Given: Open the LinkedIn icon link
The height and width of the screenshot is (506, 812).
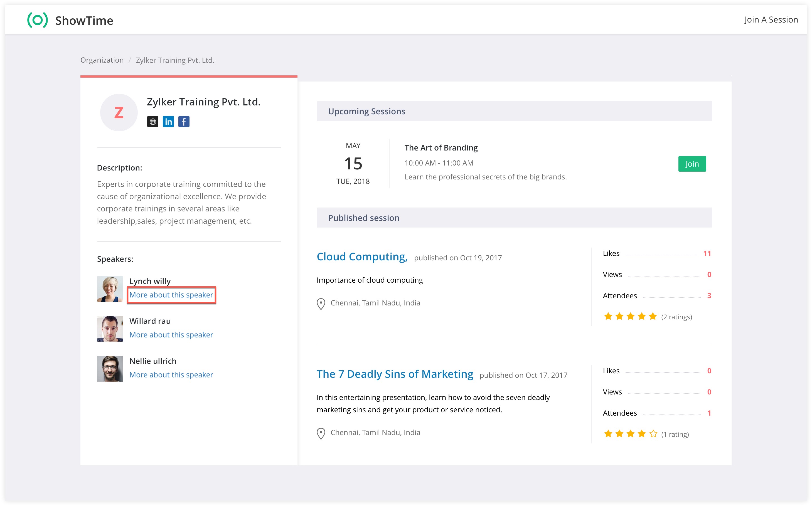Looking at the screenshot, I should click(x=168, y=122).
